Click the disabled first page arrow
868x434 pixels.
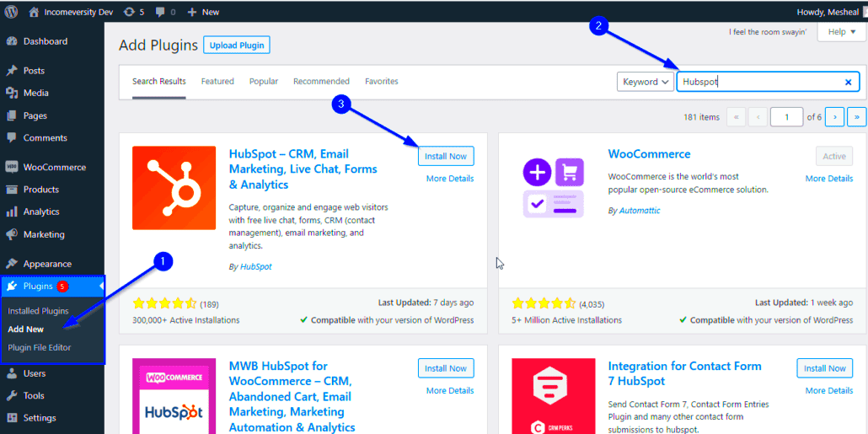pyautogui.click(x=736, y=117)
